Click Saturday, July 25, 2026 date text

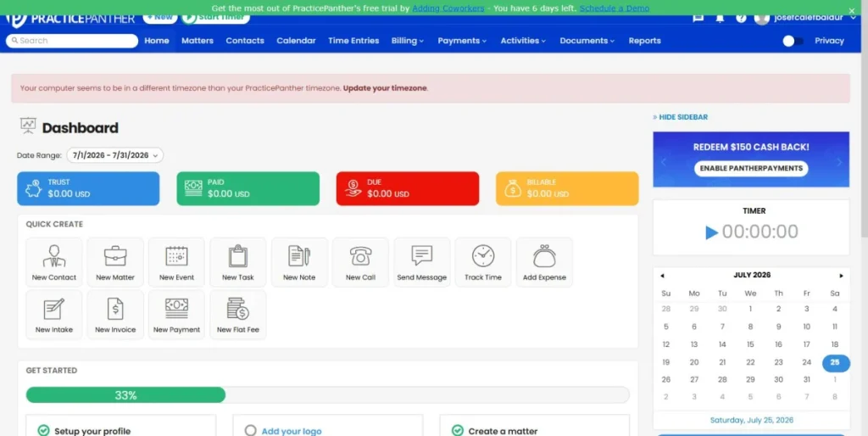(x=751, y=420)
